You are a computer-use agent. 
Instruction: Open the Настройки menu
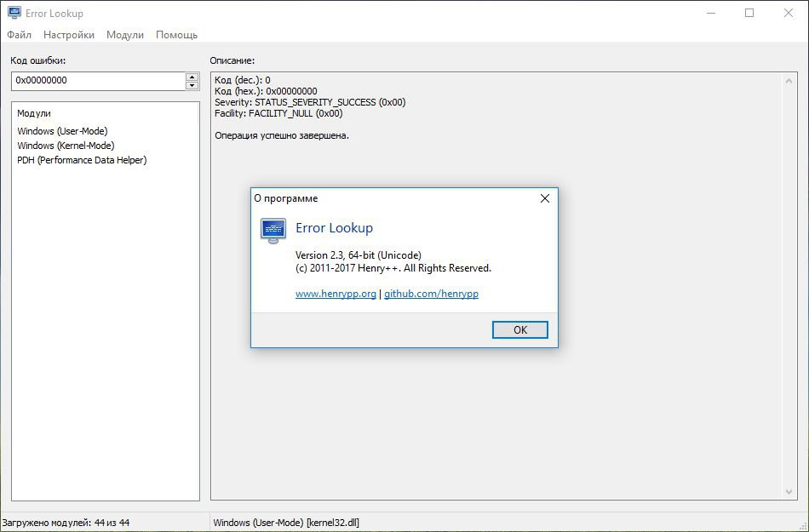(x=69, y=35)
